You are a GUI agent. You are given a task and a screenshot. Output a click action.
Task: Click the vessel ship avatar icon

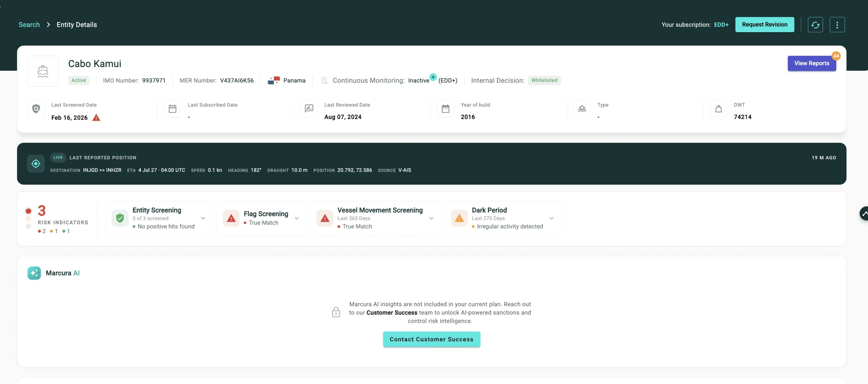coord(43,71)
